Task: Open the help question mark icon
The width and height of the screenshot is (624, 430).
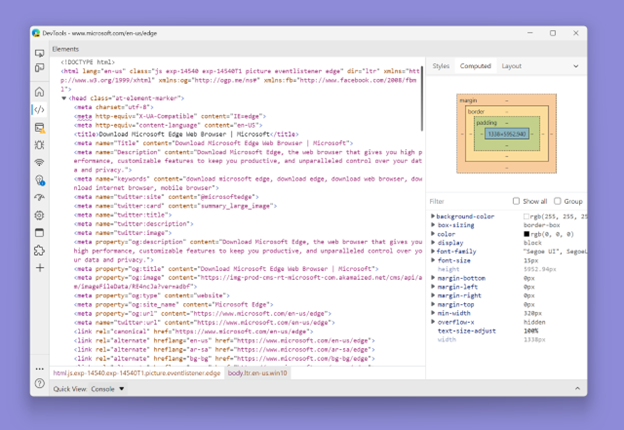Action: [40, 384]
